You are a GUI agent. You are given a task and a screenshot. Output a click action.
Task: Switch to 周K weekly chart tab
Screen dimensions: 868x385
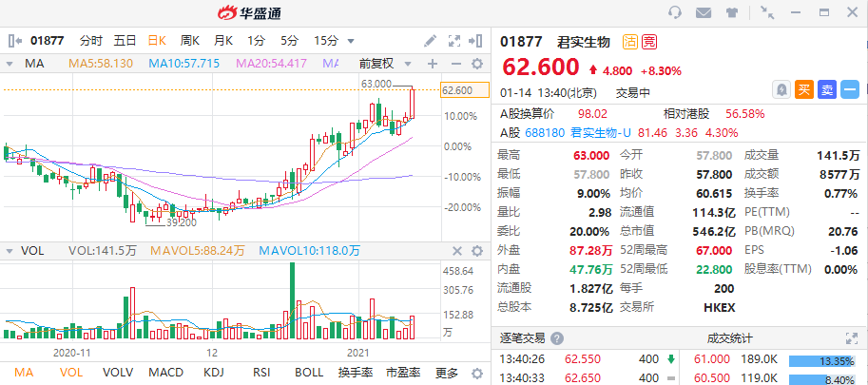click(189, 40)
